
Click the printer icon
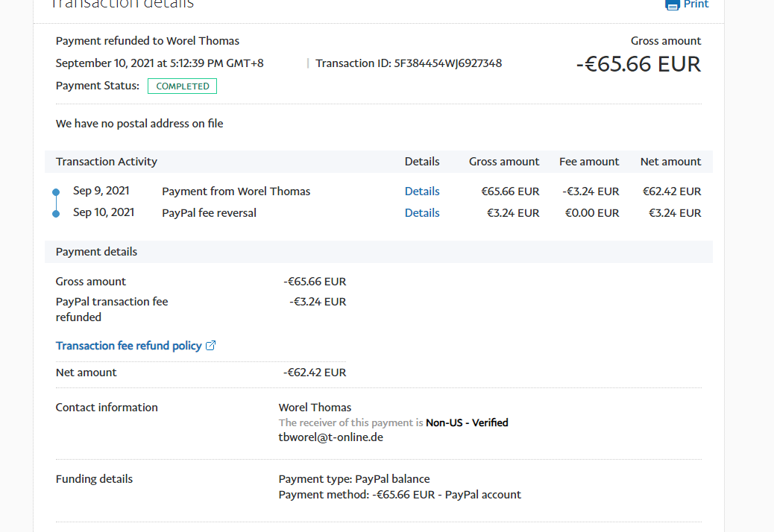tap(672, 4)
